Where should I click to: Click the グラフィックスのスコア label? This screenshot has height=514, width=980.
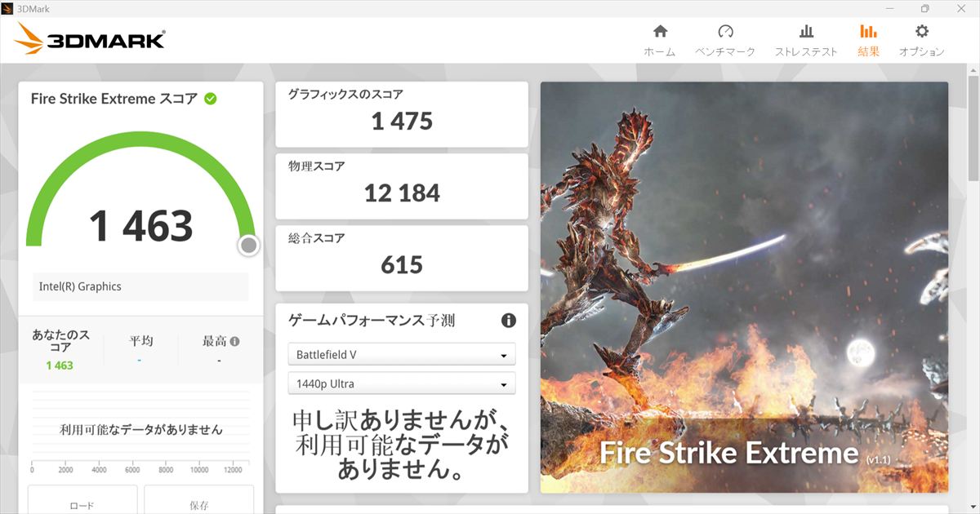[x=345, y=95]
